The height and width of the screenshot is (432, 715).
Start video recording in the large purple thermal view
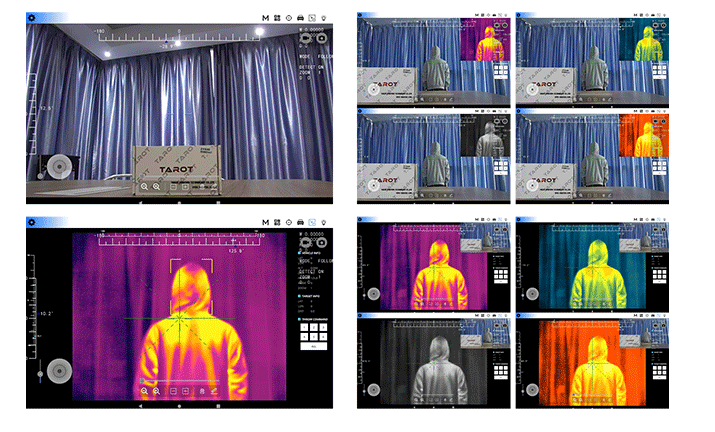pos(305,242)
